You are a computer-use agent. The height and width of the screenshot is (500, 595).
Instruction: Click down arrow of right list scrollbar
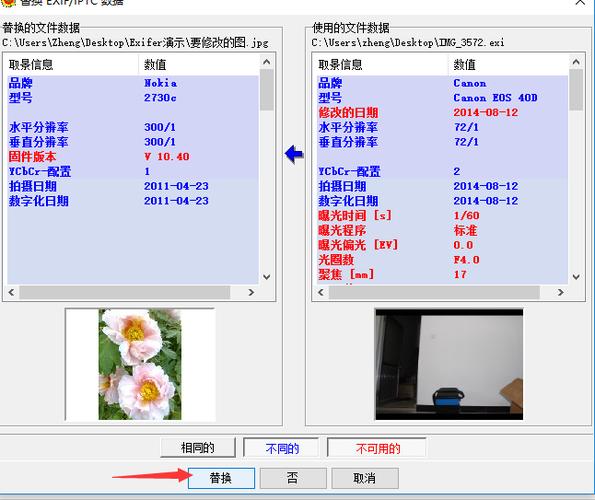tap(576, 277)
